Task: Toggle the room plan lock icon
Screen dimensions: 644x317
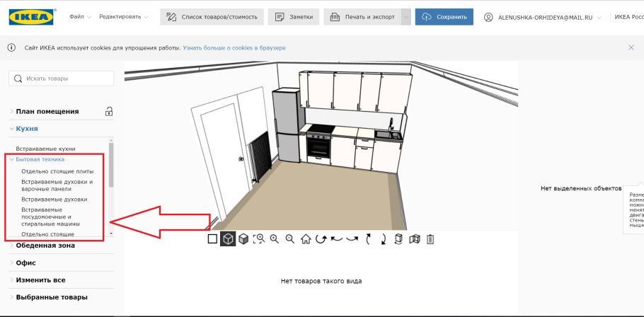Action: (x=109, y=111)
